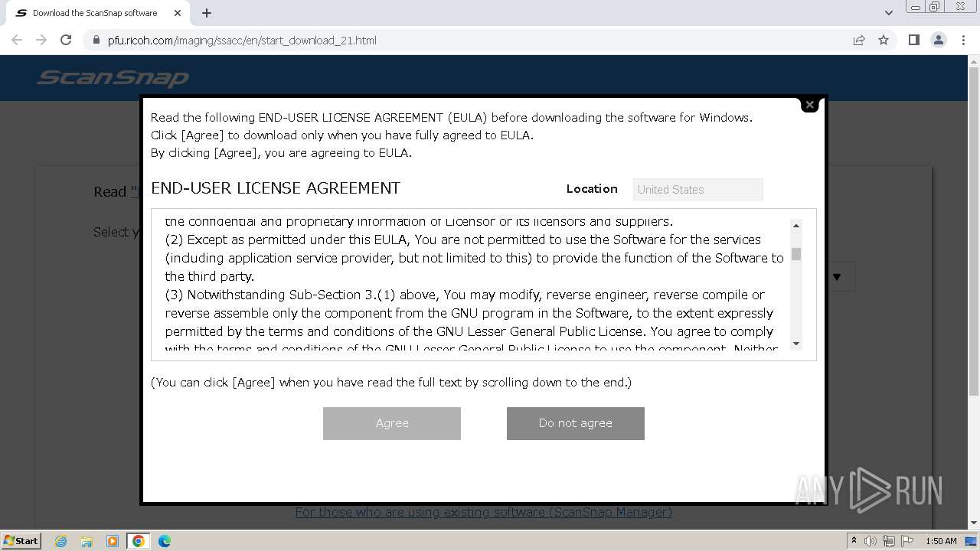Screen dimensions: 980x551
Task: Show hidden system tray icons
Action: [x=854, y=541]
